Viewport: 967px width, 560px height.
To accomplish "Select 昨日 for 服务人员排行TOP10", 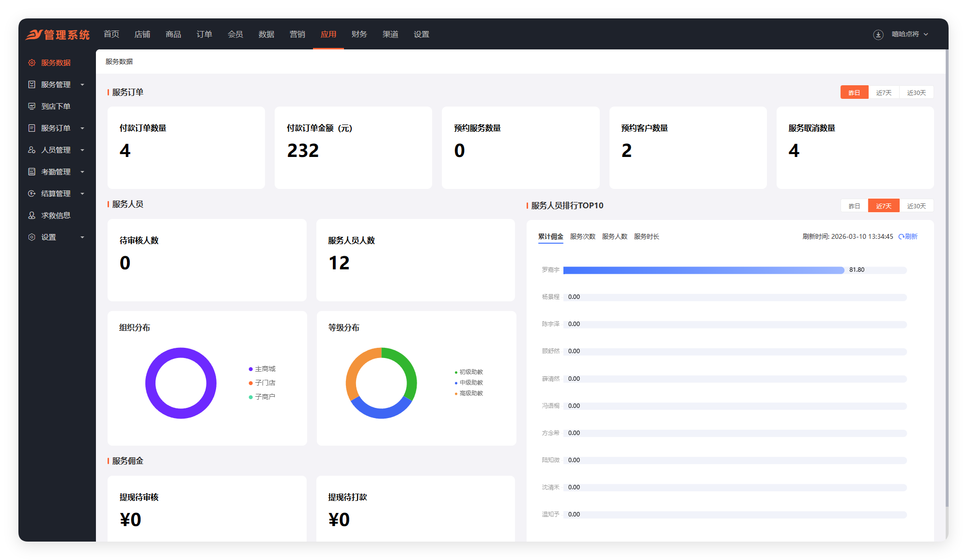I will click(x=854, y=206).
